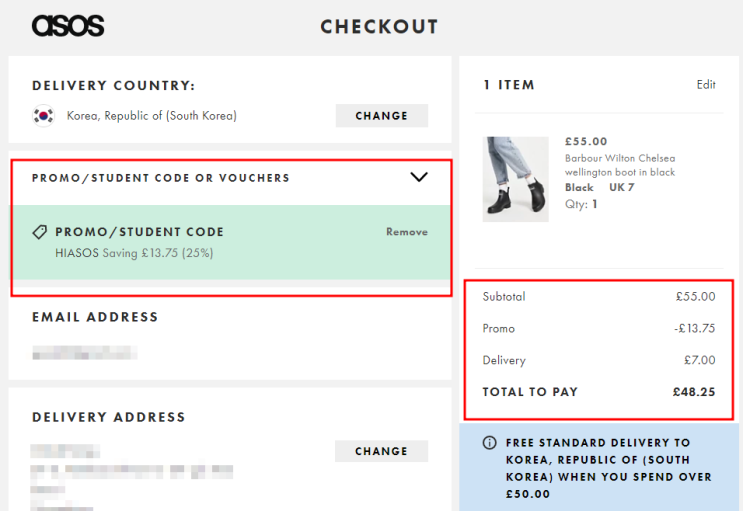
Task: Remove the HIASOS promo code
Action: tap(407, 232)
